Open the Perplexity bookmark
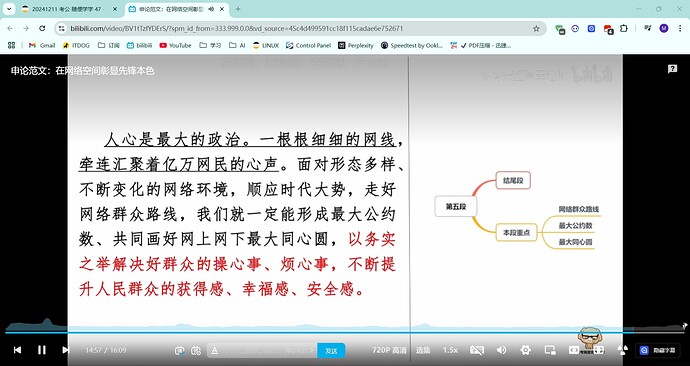This screenshot has width=690, height=366. click(356, 45)
